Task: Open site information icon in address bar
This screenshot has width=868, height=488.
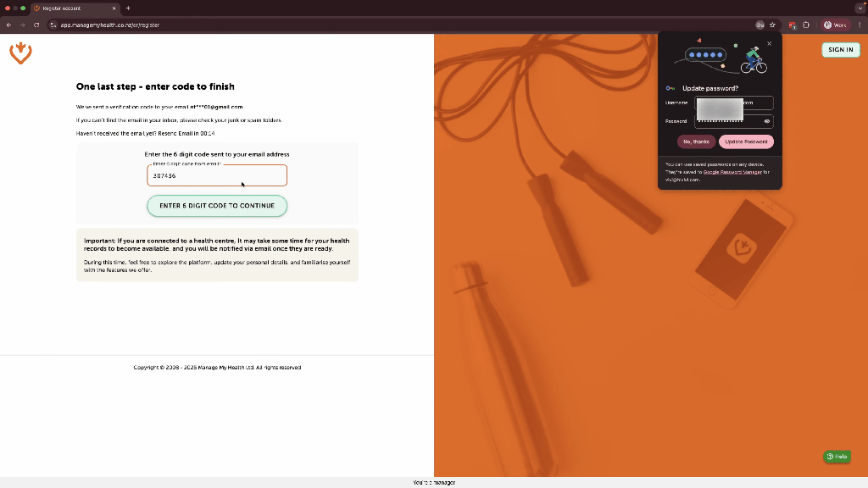Action: (53, 25)
